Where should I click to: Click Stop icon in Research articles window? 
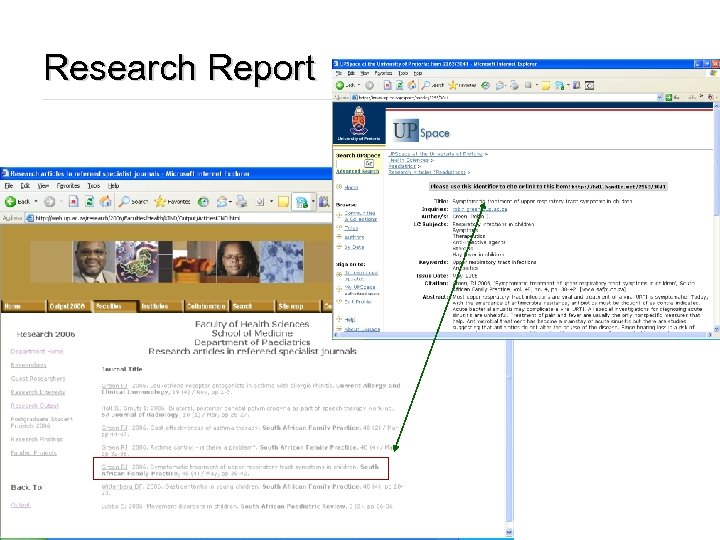pyautogui.click(x=73, y=201)
